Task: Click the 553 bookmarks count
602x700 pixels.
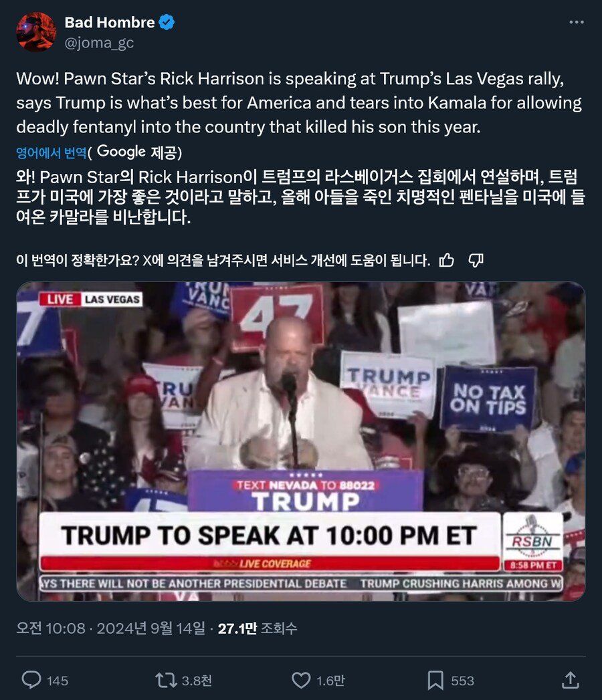Action: (x=462, y=681)
